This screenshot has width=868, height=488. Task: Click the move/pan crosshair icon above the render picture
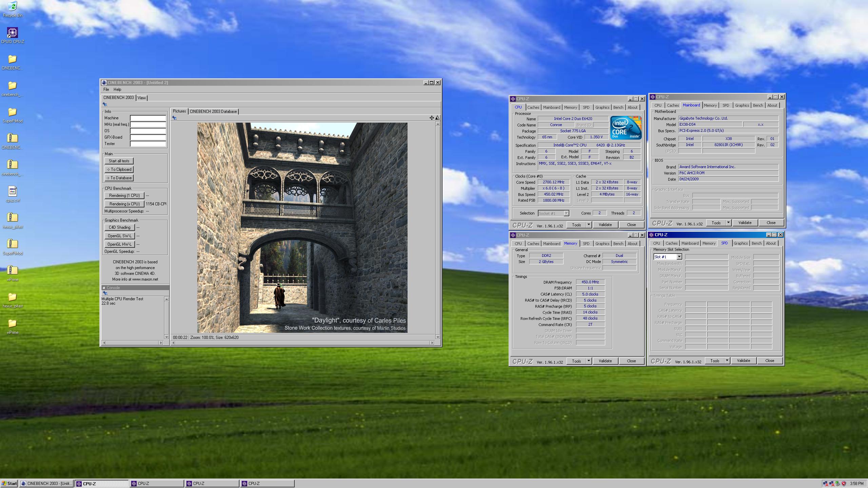[x=431, y=118]
